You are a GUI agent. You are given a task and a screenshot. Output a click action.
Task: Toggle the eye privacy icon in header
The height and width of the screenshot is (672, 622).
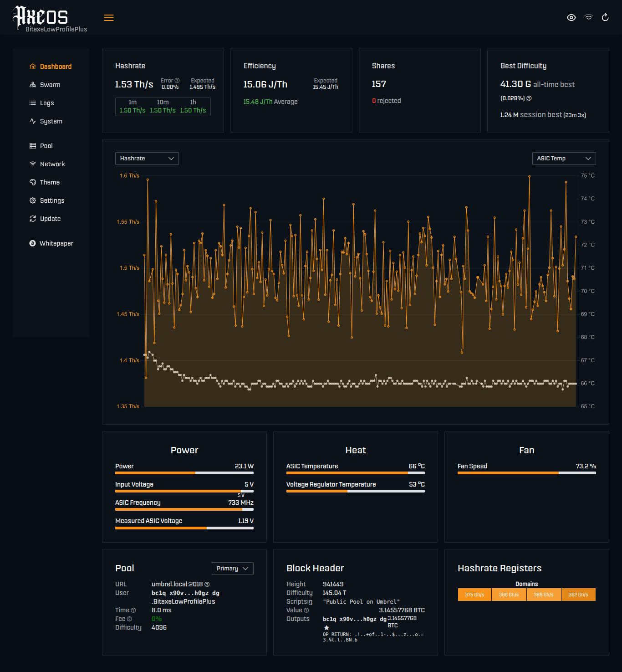571,17
